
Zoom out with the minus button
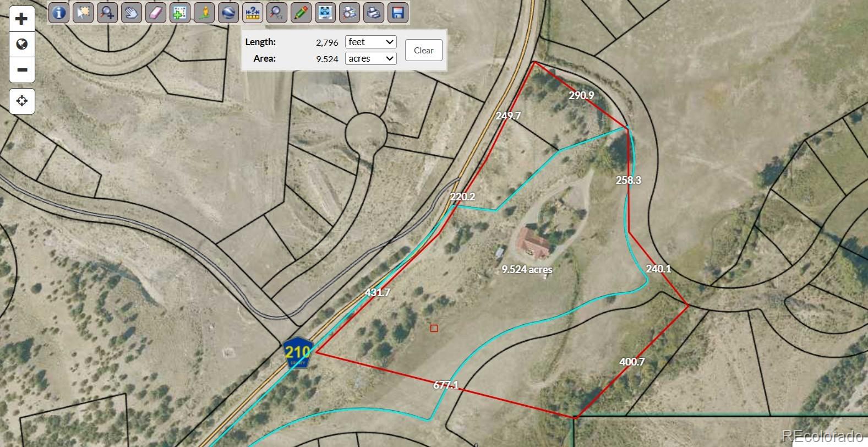(22, 70)
